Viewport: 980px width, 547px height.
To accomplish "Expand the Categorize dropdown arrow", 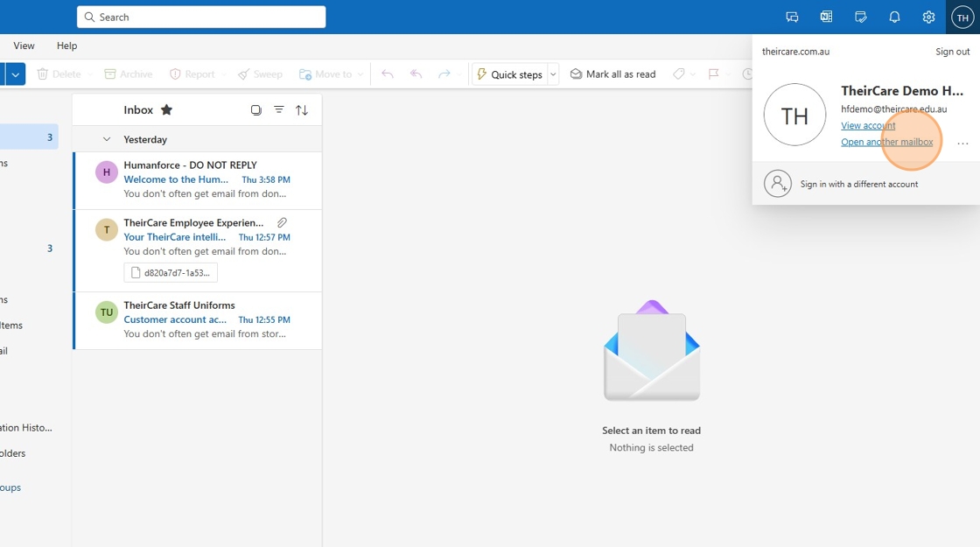I will pos(692,74).
